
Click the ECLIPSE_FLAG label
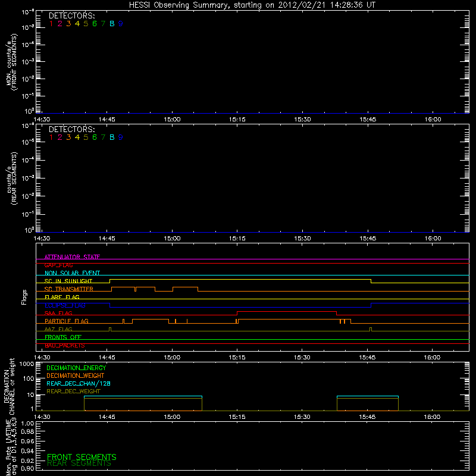65,305
